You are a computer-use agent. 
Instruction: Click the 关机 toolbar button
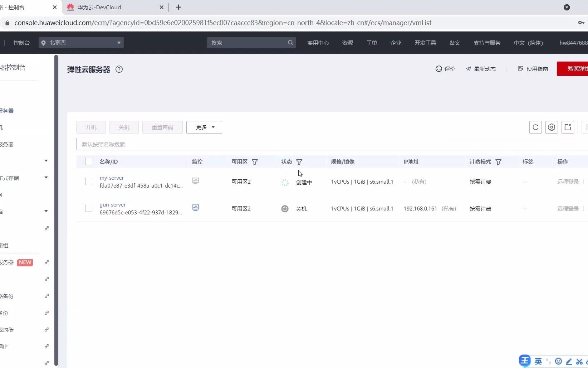[124, 127]
